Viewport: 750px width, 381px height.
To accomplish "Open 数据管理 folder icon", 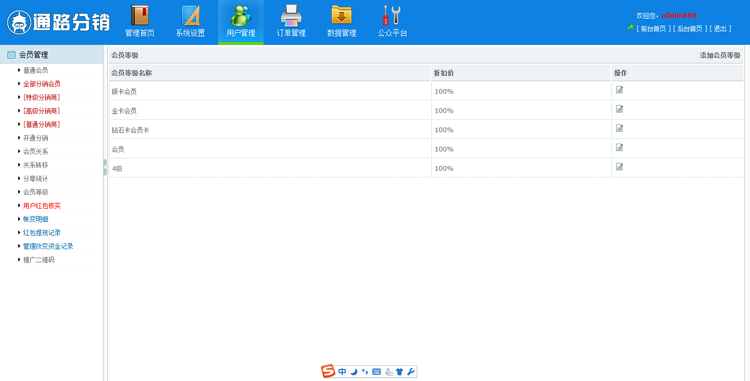I will pyautogui.click(x=342, y=16).
